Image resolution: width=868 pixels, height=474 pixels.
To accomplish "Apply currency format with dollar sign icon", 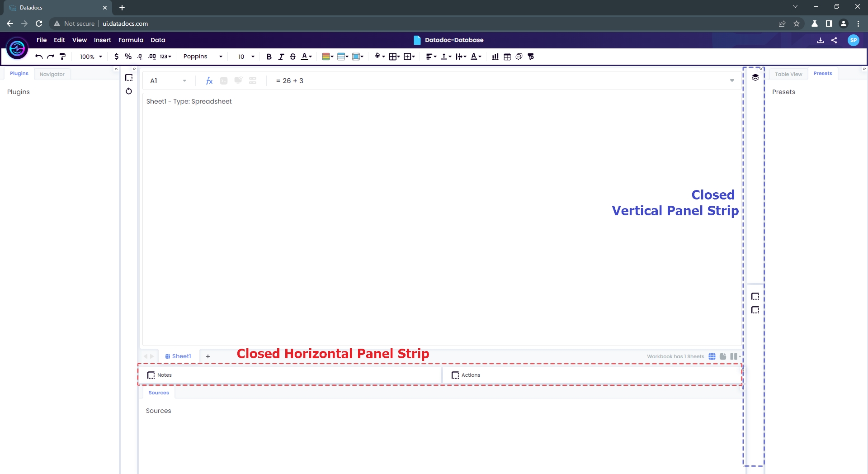I will click(116, 57).
